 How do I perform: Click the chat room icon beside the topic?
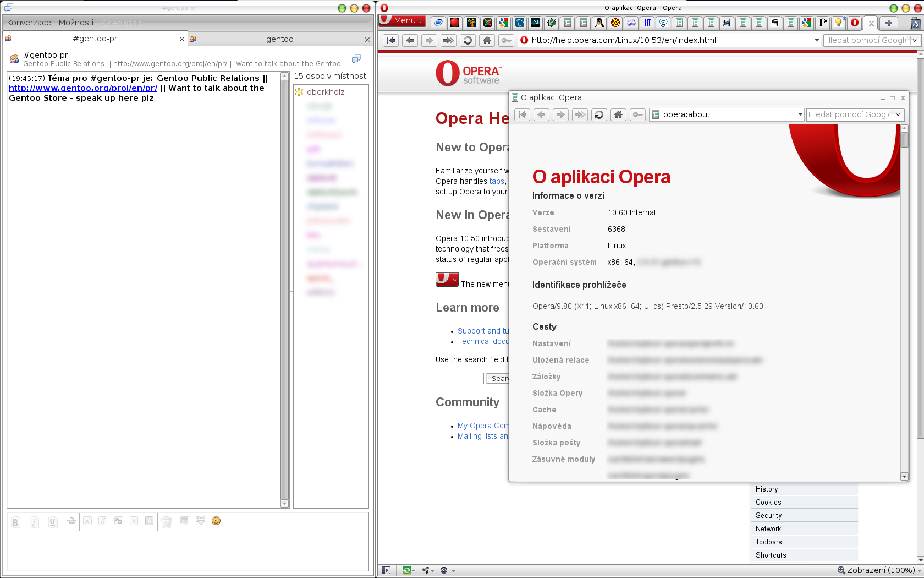[x=14, y=59]
